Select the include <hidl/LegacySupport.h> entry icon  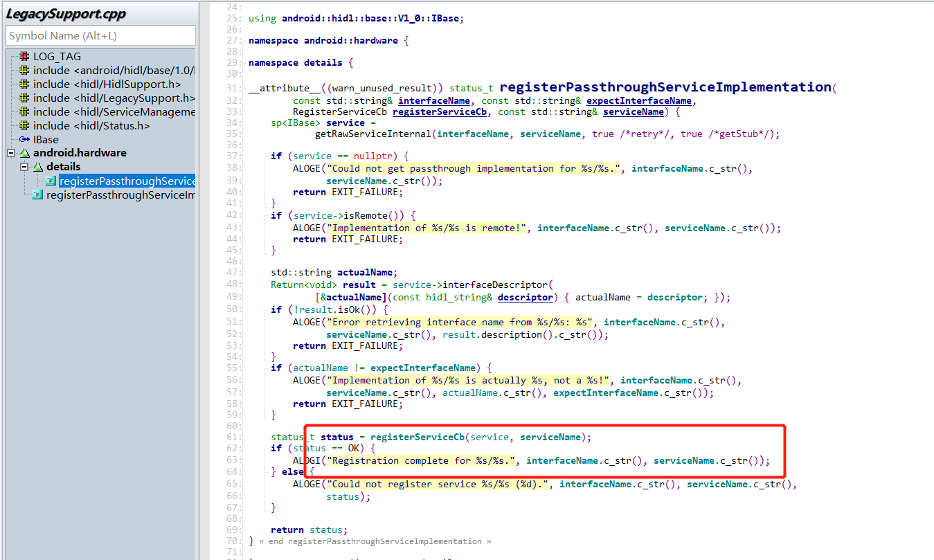pos(24,98)
